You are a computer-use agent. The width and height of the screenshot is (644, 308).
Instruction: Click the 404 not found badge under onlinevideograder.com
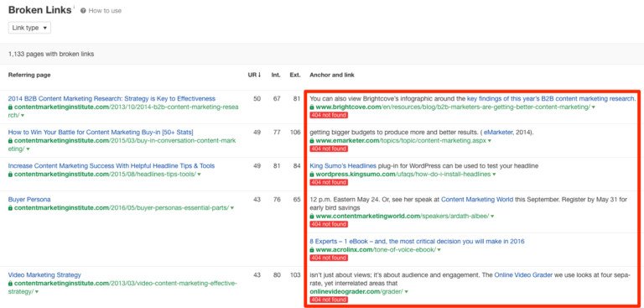pyautogui.click(x=329, y=300)
